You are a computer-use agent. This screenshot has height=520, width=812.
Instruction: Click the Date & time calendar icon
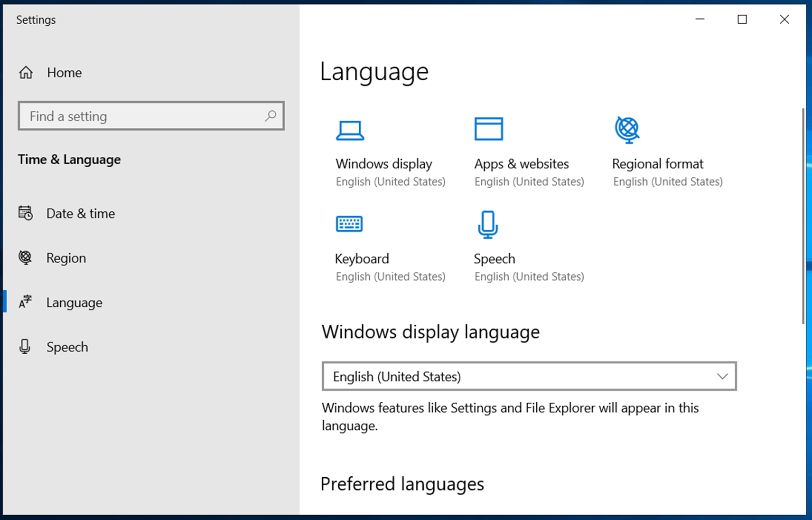pos(26,213)
